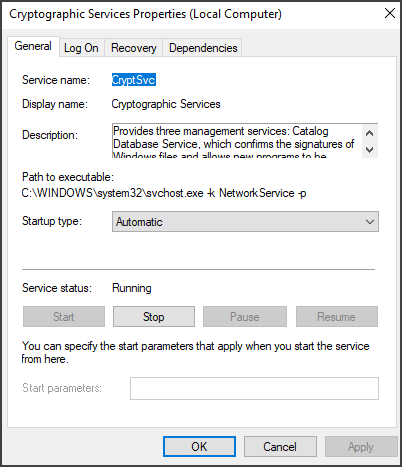Click the Pause service button

(245, 317)
